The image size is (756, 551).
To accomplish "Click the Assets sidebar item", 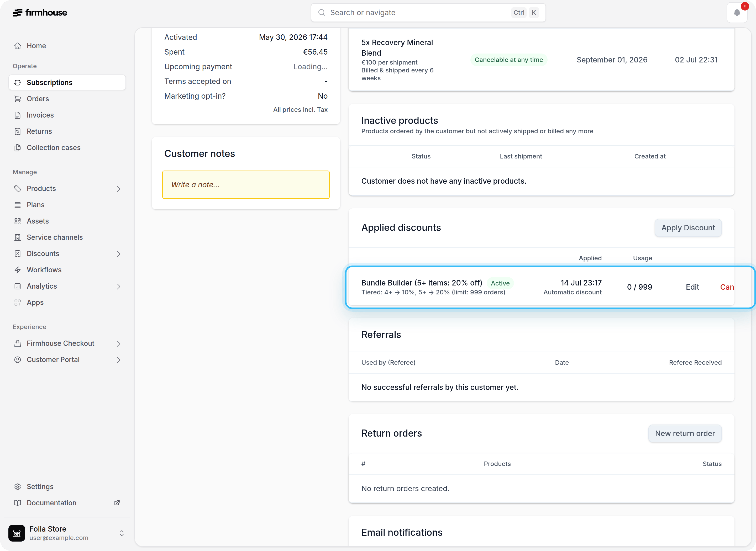I will [x=67, y=221].
